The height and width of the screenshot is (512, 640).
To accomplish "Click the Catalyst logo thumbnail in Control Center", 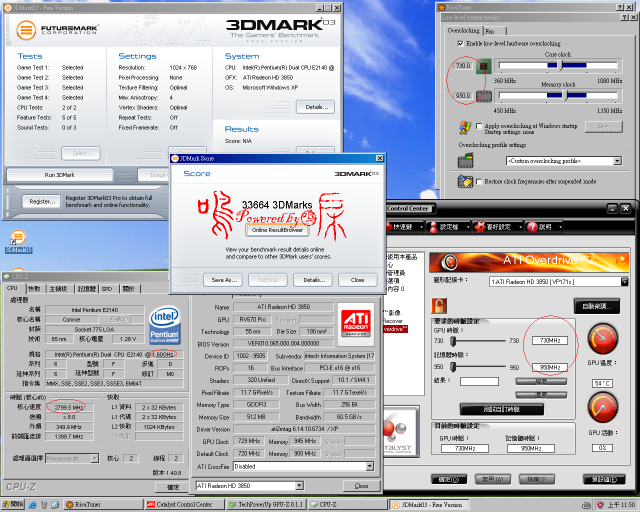I will pos(401,431).
